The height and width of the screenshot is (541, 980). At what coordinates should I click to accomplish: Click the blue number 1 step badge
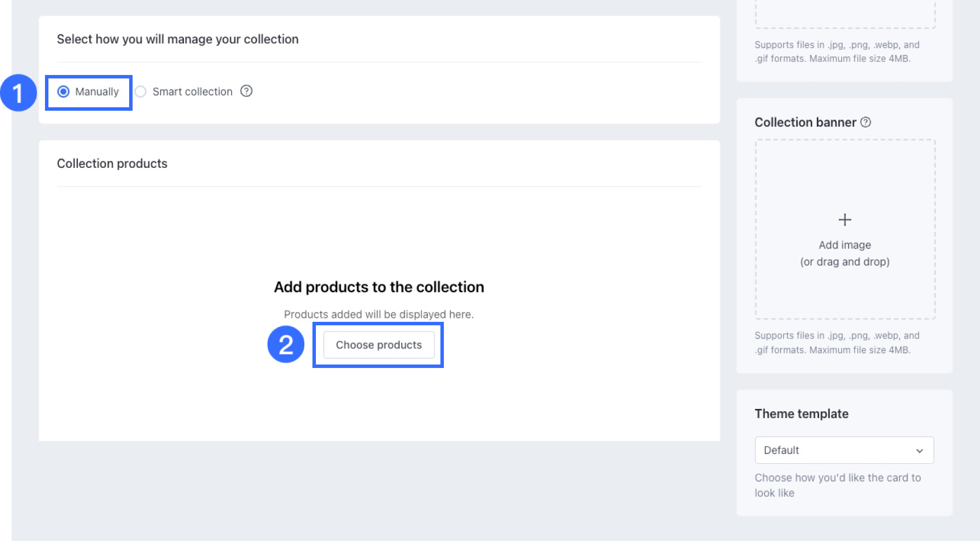click(x=18, y=93)
